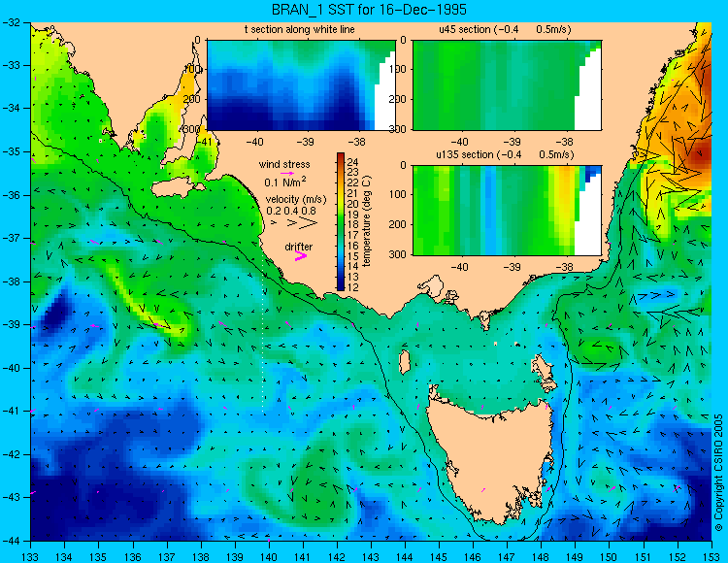Click the largest velocity legend arrow
The height and width of the screenshot is (563, 728).
(x=309, y=223)
